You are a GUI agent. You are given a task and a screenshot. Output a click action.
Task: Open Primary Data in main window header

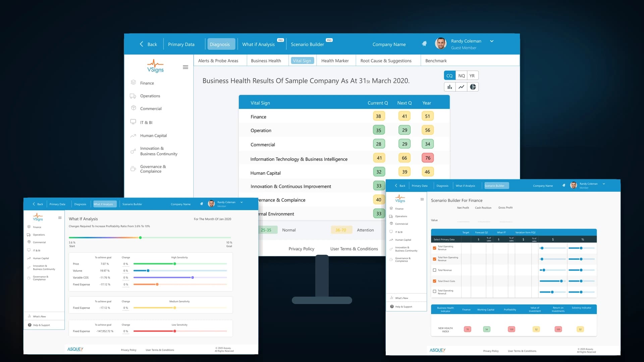[x=181, y=44]
